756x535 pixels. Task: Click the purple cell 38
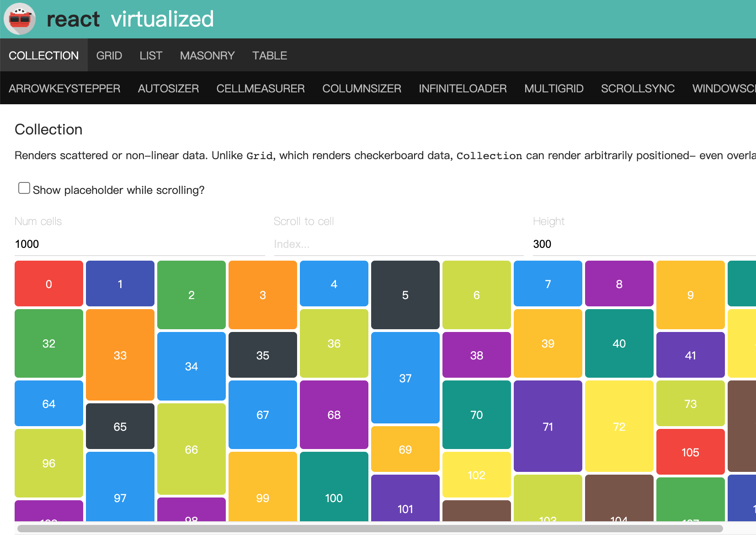click(477, 355)
